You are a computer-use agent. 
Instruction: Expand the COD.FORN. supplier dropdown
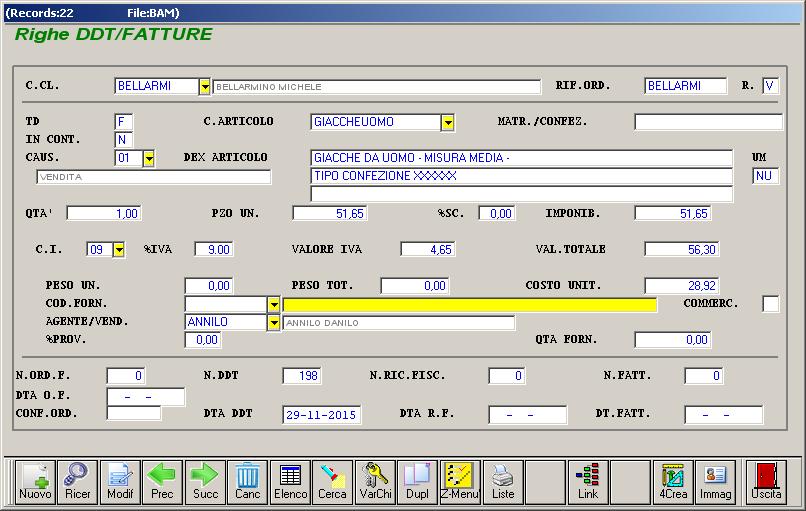click(x=273, y=304)
